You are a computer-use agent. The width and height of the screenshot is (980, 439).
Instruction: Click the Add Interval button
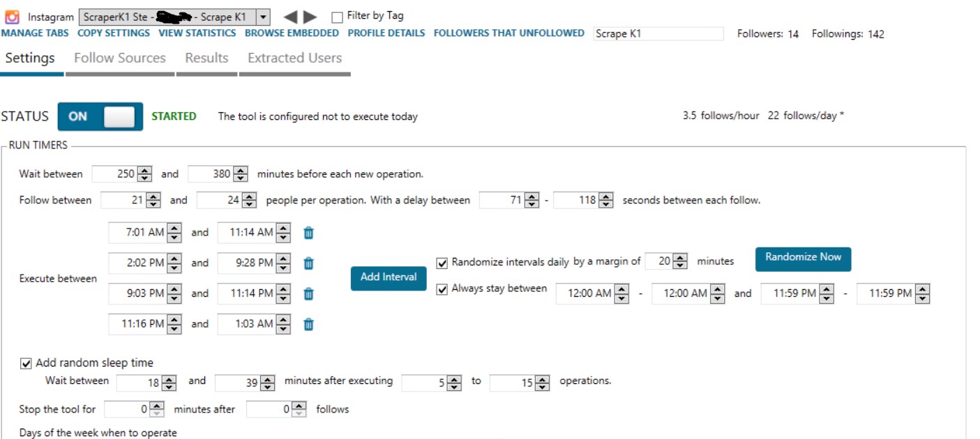coord(389,277)
